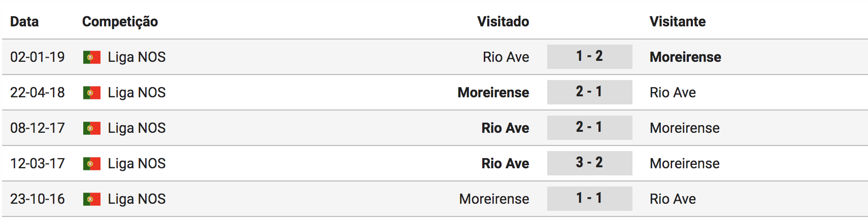Click Portugal flag icon for 08-12-17 match
The image size is (868, 221).
click(92, 128)
